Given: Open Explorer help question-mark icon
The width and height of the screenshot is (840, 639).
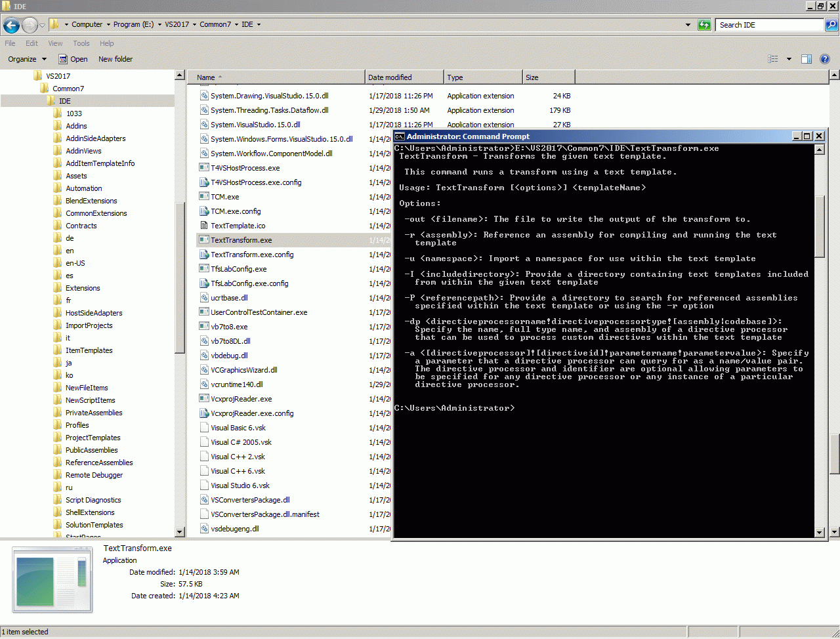Looking at the screenshot, I should pyautogui.click(x=825, y=59).
